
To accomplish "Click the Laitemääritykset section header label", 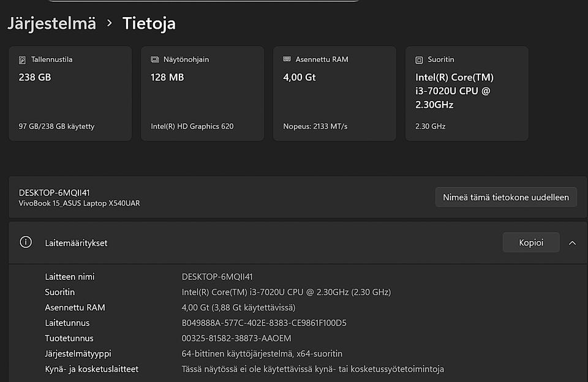I will [x=76, y=243].
